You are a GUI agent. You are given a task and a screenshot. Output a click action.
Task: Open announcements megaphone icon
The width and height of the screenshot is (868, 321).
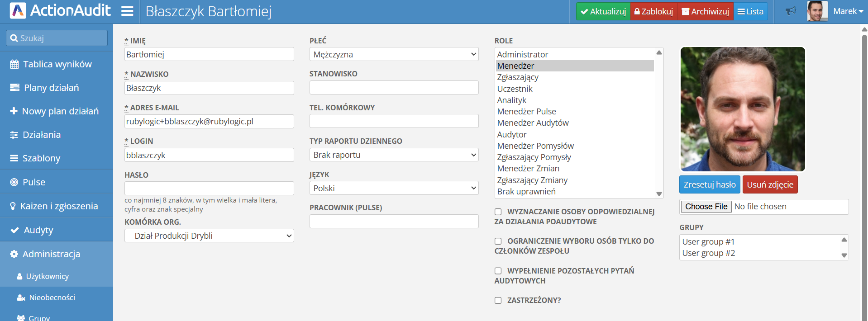[791, 11]
